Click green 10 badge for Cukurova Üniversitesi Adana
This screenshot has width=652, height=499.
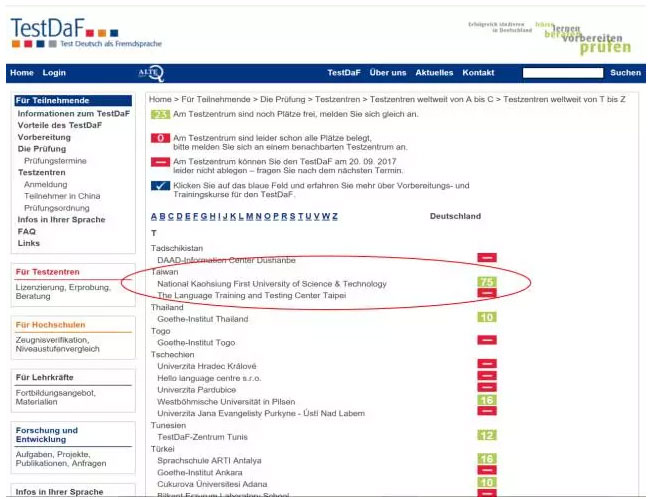[487, 482]
